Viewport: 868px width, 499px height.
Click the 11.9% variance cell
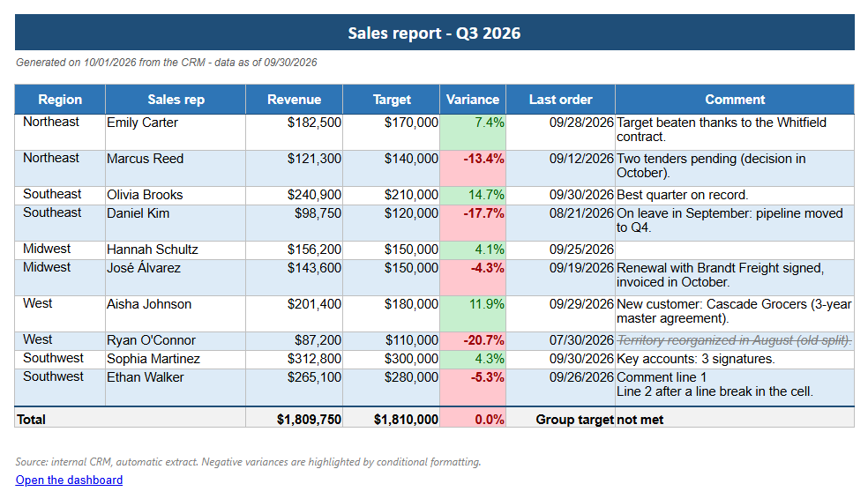coord(473,314)
